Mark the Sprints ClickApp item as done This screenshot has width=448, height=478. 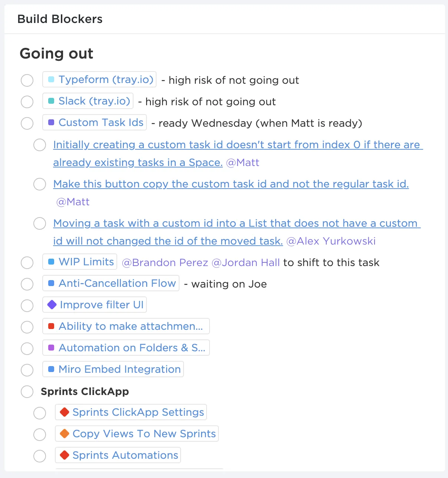click(27, 392)
